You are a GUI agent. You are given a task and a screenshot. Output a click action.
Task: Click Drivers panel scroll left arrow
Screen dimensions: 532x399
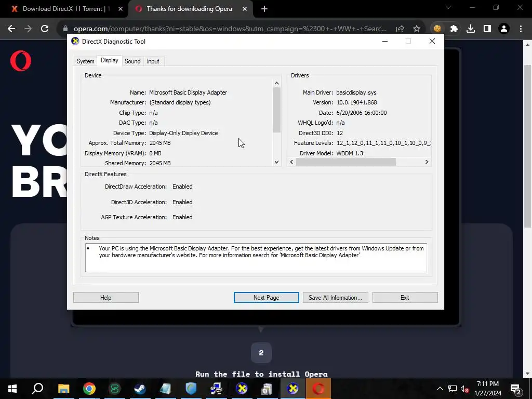tap(292, 162)
